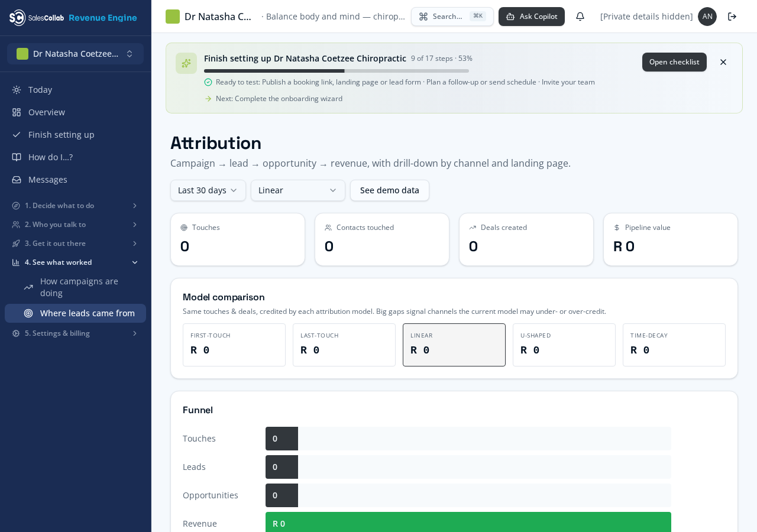Screen dimensions: 757x532
Task: Click the Touches metric card icon
Action: [184, 228]
